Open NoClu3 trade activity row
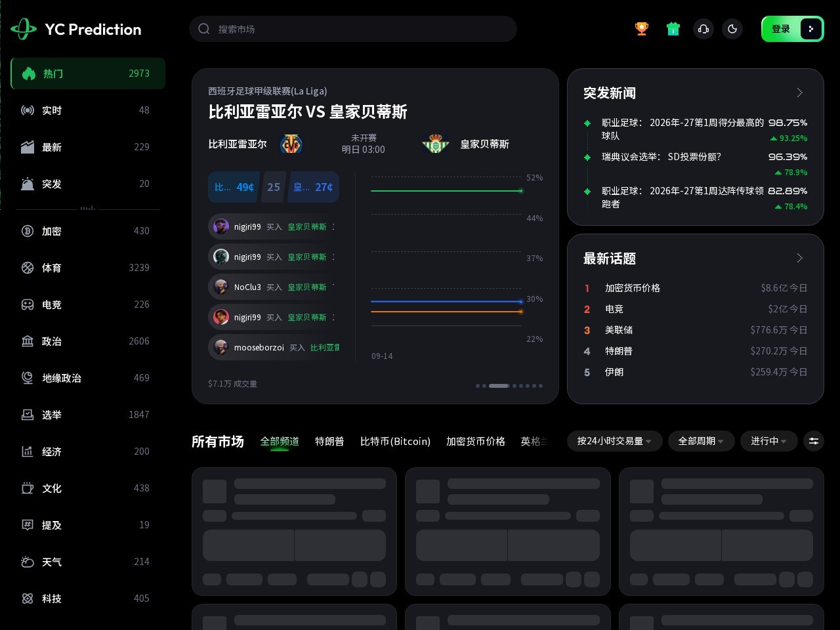 tap(274, 287)
